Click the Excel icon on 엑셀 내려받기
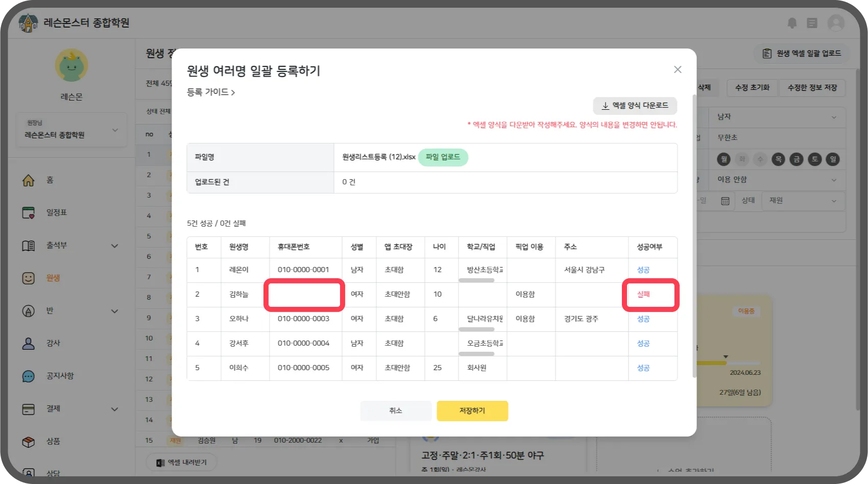 click(160, 463)
